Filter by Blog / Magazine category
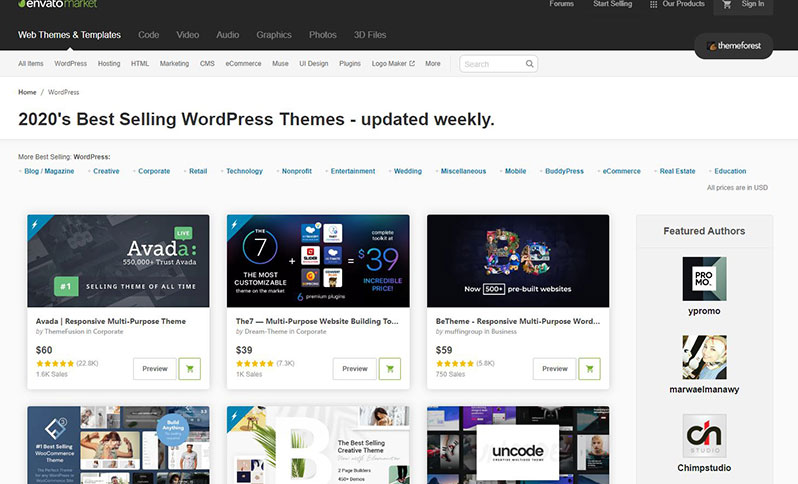This screenshot has width=798, height=484. click(49, 171)
